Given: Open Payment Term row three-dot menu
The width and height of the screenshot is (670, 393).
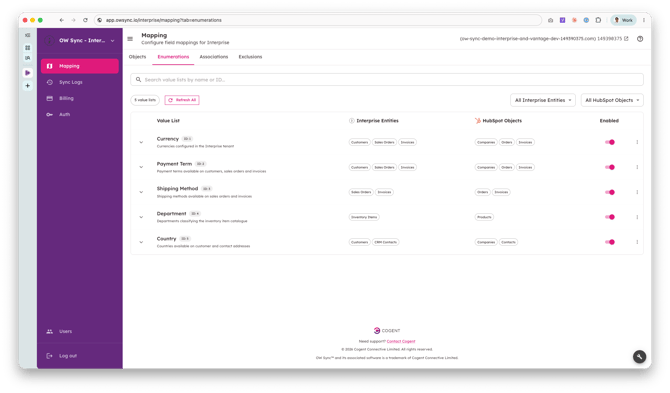Looking at the screenshot, I should coord(637,167).
